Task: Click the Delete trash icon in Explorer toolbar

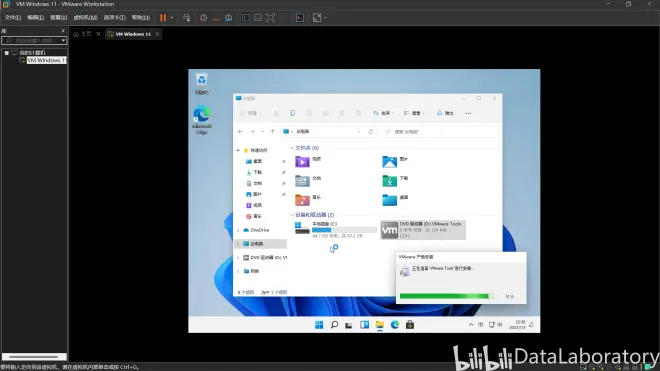Action: [358, 113]
